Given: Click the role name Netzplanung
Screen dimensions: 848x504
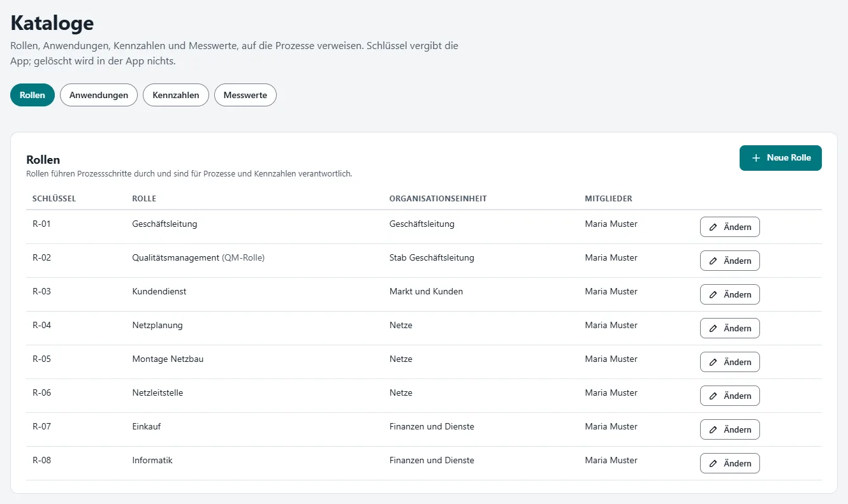Looking at the screenshot, I should (x=157, y=325).
